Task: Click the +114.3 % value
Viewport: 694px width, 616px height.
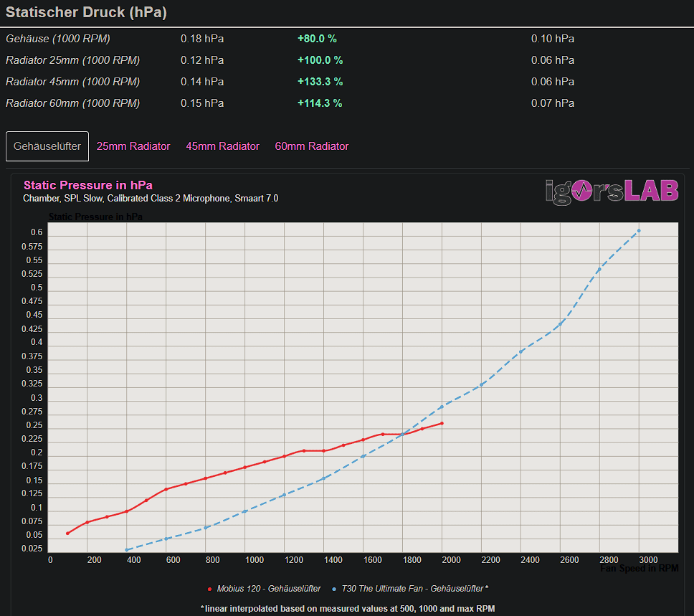Action: pos(320,103)
